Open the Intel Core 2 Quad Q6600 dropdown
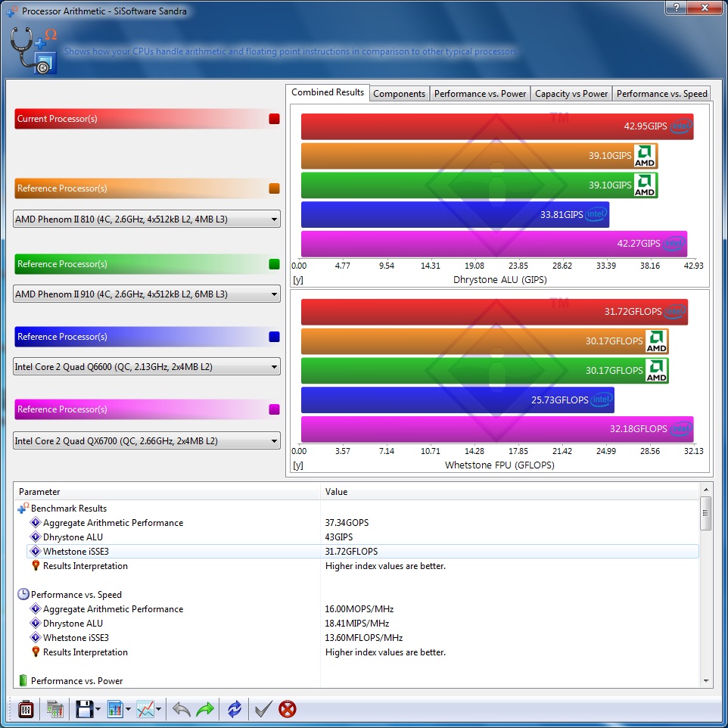728x728 pixels. [x=147, y=367]
